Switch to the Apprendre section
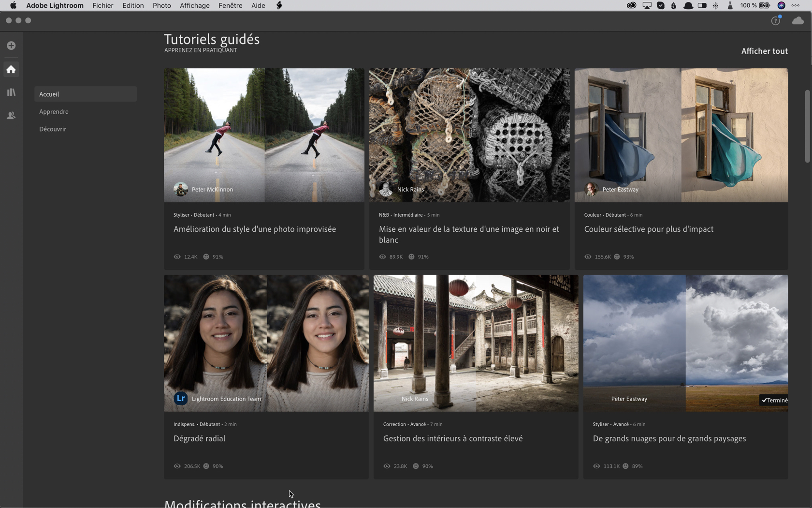812x508 pixels. point(54,112)
